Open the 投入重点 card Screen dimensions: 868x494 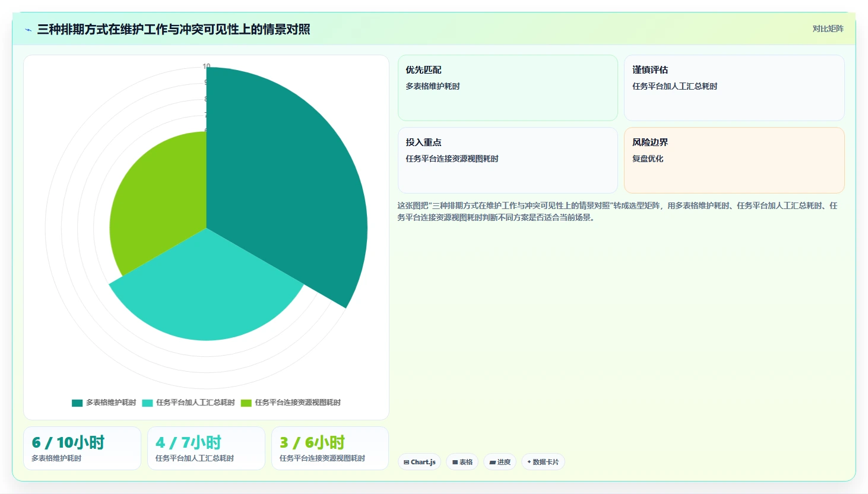click(508, 160)
